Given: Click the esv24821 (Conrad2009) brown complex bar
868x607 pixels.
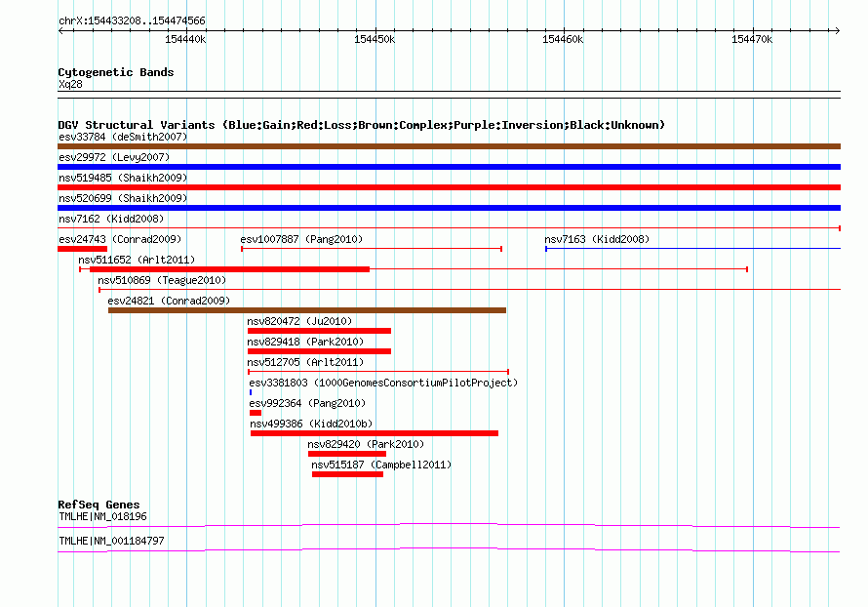Looking at the screenshot, I should point(306,310).
